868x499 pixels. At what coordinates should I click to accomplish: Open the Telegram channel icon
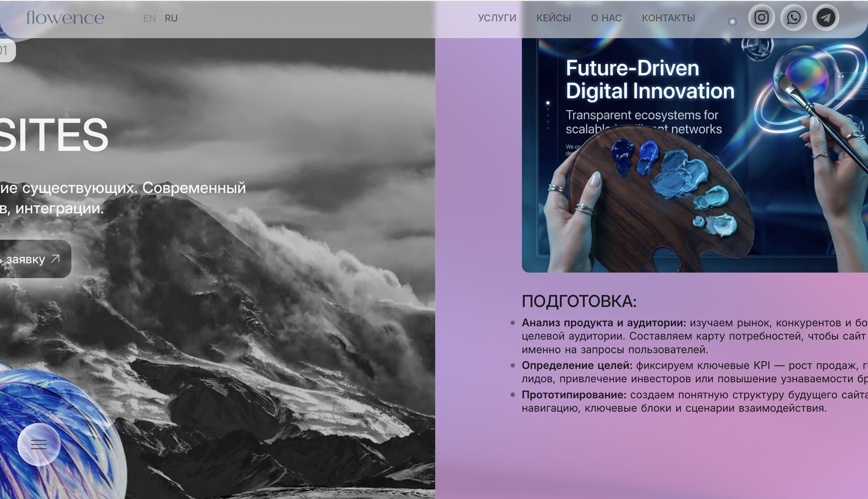pos(826,18)
